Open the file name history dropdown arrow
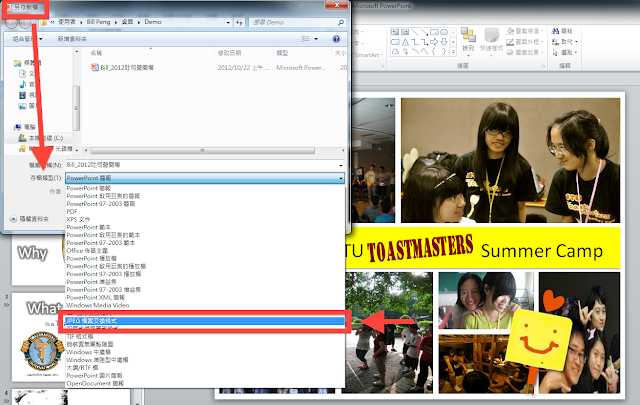This screenshot has height=405, width=640. (x=341, y=165)
